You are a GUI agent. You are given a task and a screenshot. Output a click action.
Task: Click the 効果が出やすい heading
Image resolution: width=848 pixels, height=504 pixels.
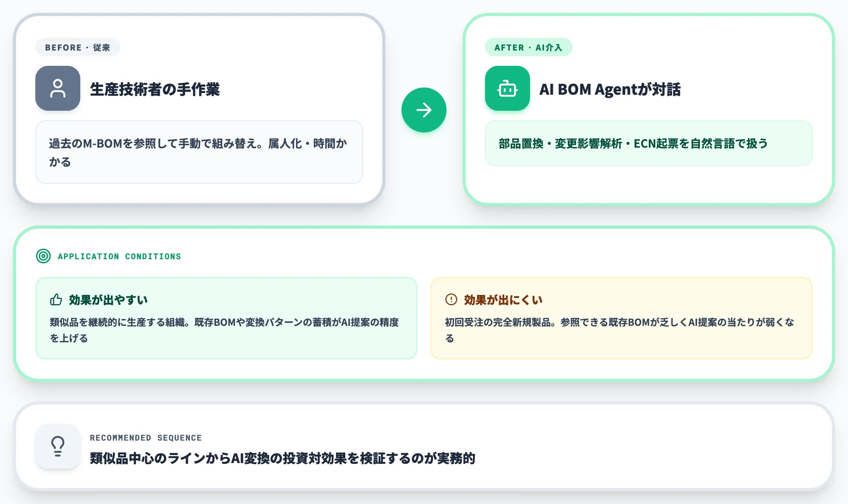108,300
